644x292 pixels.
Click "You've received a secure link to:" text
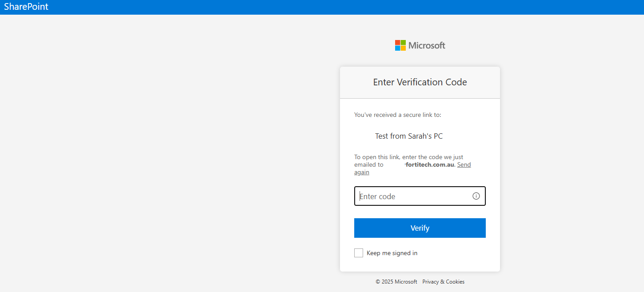coord(398,115)
